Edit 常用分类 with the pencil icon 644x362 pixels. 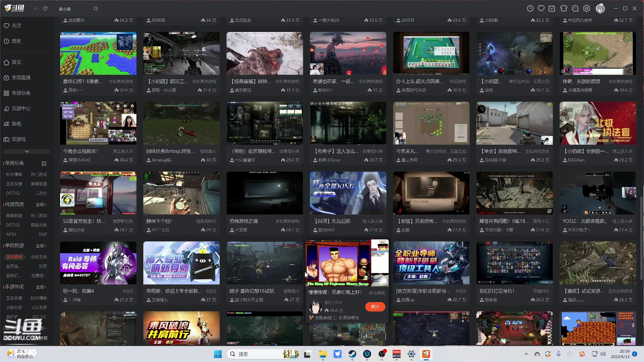click(44, 163)
